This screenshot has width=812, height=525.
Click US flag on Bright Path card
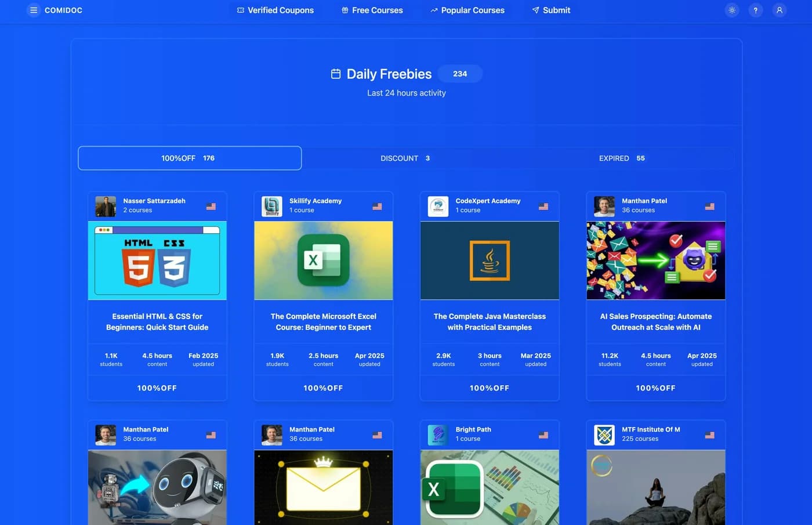pyautogui.click(x=543, y=435)
